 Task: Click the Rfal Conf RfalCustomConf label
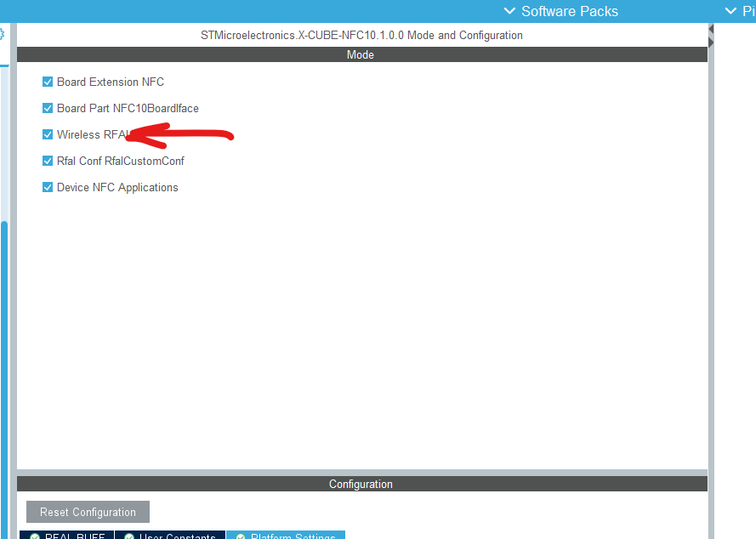(x=121, y=161)
